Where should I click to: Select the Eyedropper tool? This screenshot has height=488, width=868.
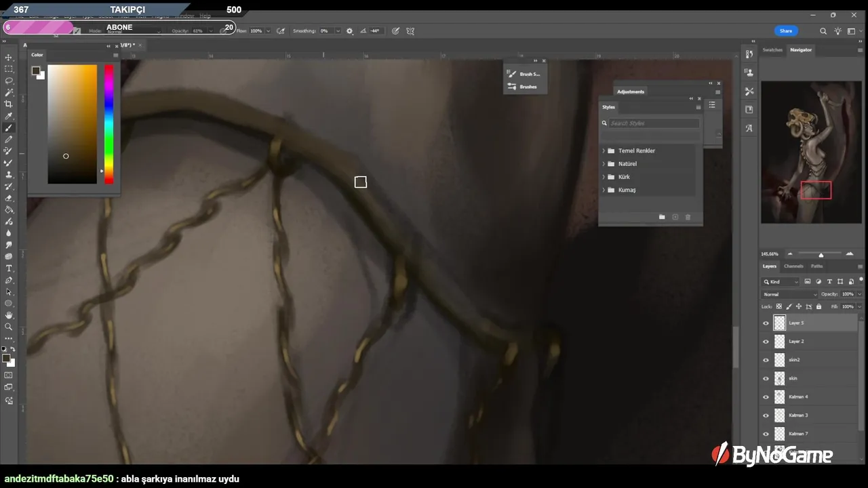[9, 116]
